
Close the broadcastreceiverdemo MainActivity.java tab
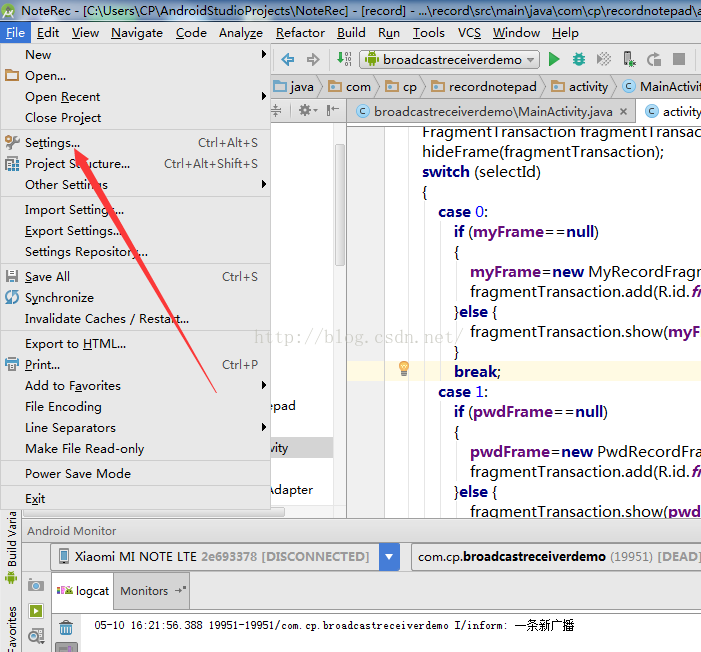pyautogui.click(x=625, y=112)
